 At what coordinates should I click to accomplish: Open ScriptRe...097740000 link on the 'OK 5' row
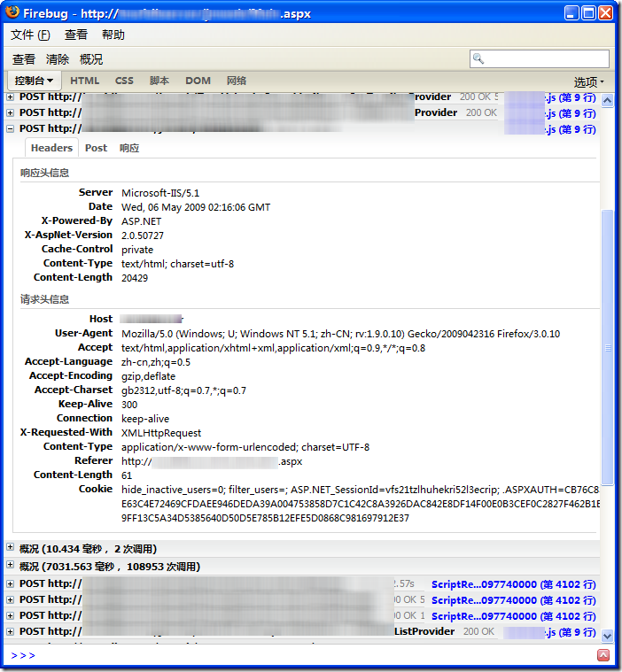pos(514,600)
